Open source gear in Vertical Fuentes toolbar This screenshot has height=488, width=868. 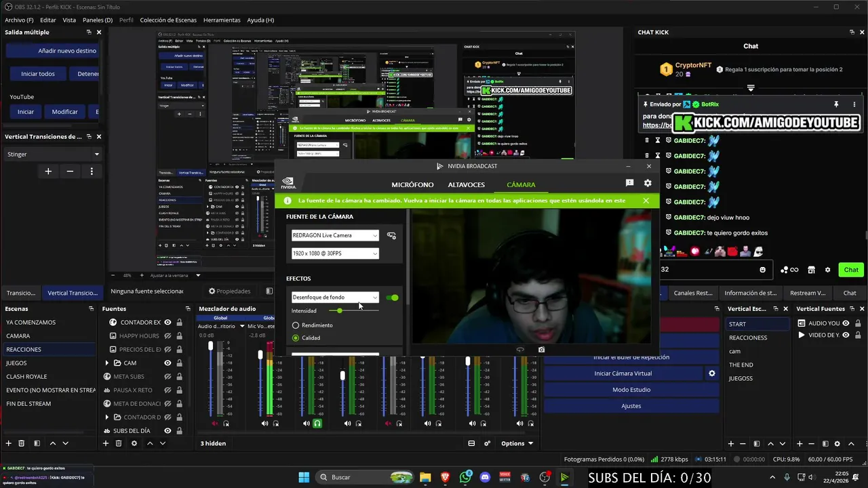(837, 443)
